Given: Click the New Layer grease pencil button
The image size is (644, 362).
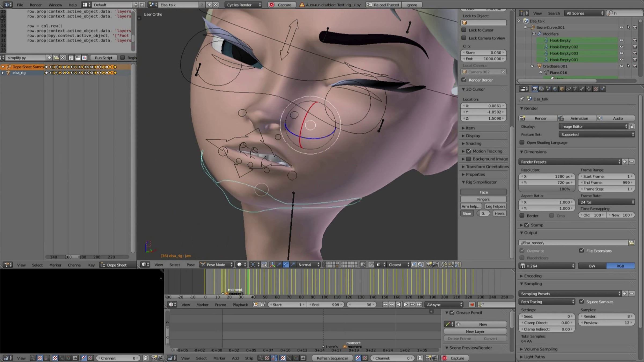Looking at the screenshot, I should (x=475, y=331).
